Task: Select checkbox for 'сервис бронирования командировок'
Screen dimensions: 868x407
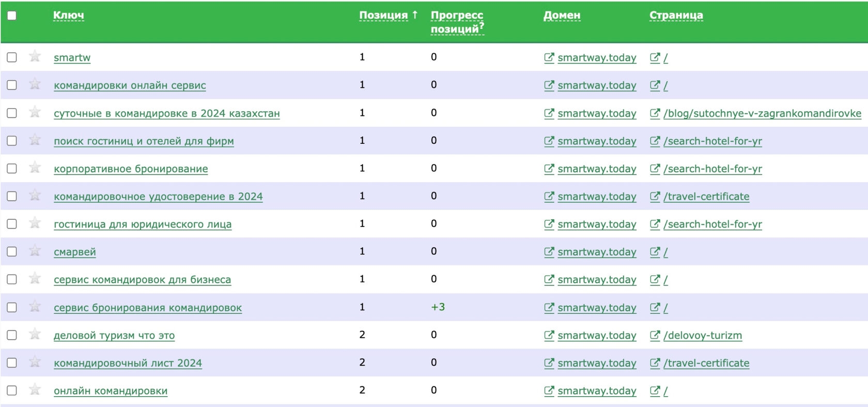Action: point(12,307)
